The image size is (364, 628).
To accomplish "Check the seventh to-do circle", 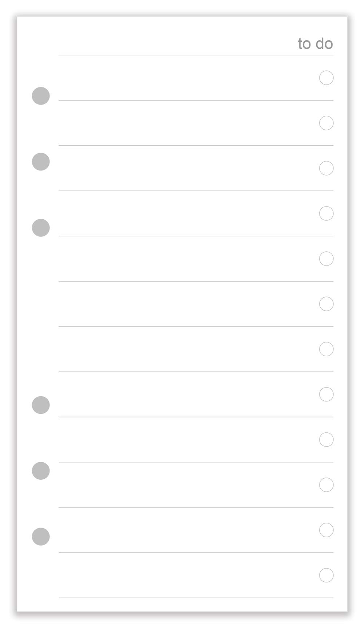I will pyautogui.click(x=326, y=349).
